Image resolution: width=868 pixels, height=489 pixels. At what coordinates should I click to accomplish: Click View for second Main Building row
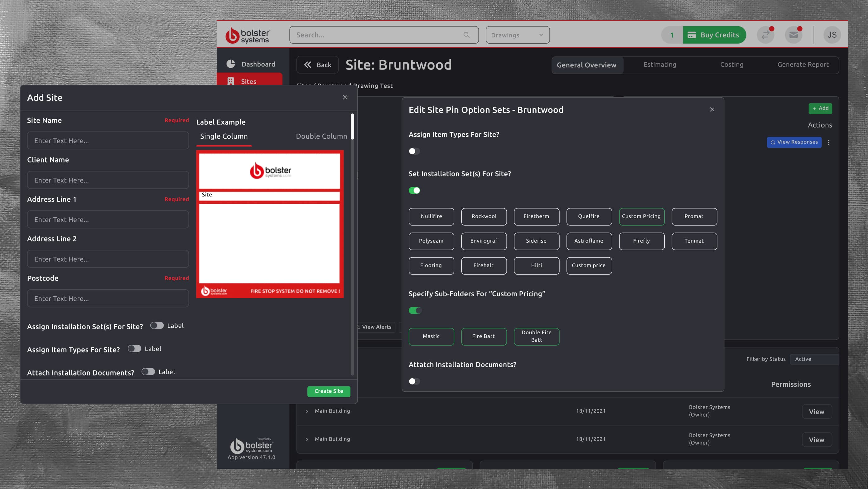click(x=817, y=439)
